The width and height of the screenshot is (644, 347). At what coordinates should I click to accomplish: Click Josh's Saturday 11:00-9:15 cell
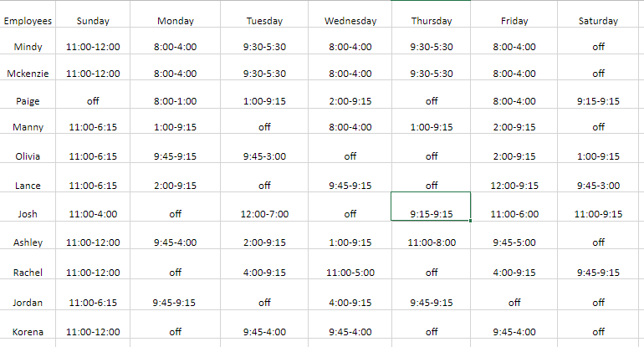(598, 207)
